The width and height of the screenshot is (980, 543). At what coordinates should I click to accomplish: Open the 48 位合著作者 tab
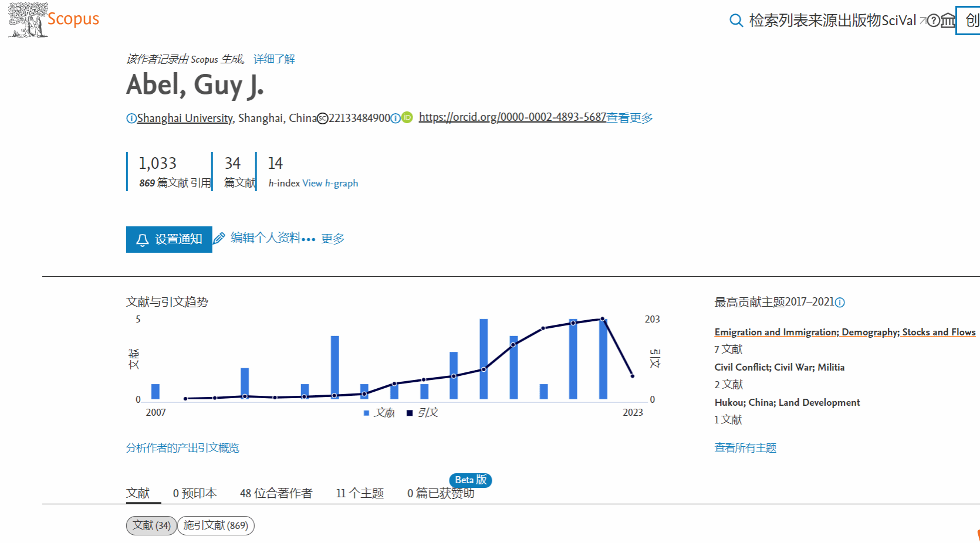click(x=276, y=493)
